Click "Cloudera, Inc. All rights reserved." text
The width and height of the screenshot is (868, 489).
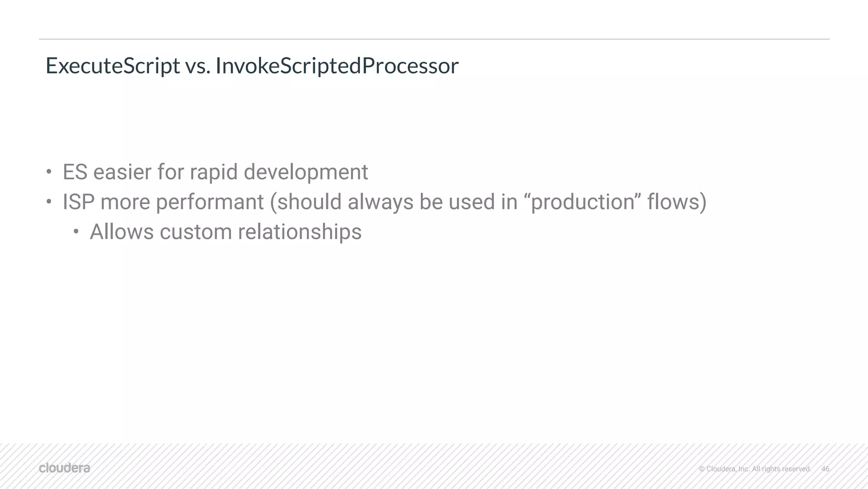759,469
